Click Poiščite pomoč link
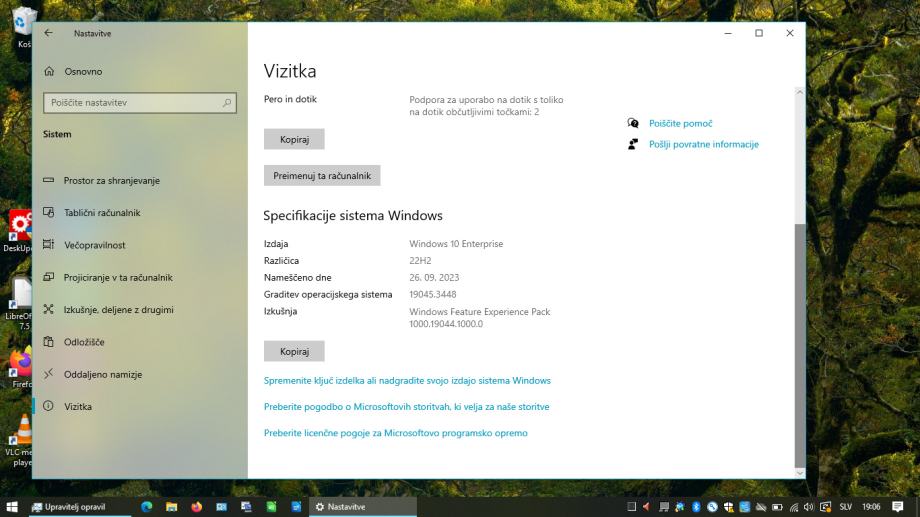Image resolution: width=920 pixels, height=517 pixels. point(681,123)
